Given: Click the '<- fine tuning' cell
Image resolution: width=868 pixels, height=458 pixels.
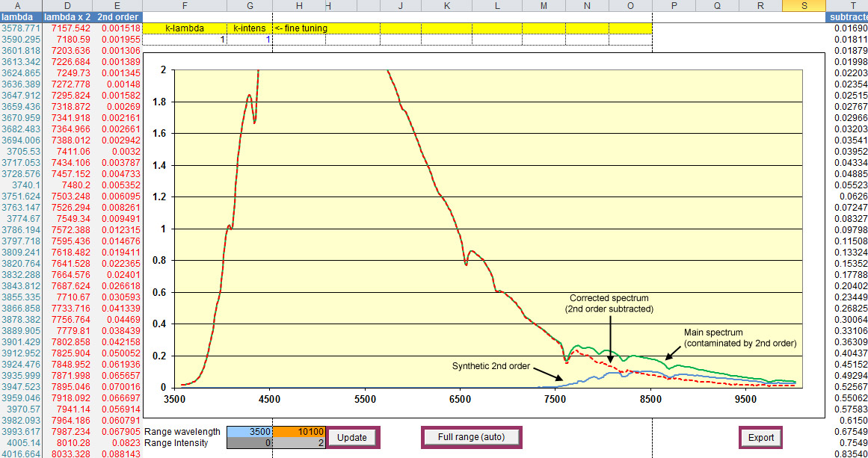Looking at the screenshot, I should [301, 28].
